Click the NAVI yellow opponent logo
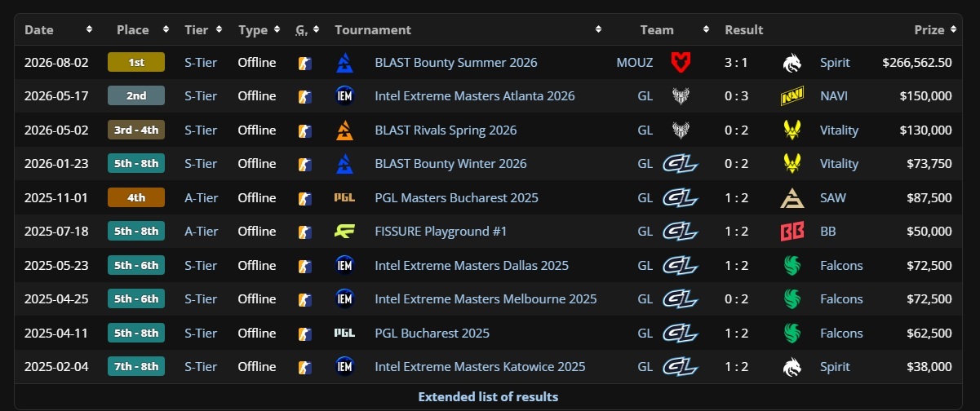 pyautogui.click(x=792, y=96)
